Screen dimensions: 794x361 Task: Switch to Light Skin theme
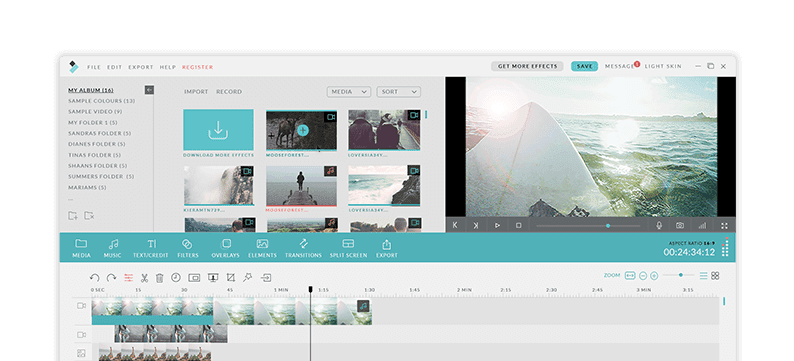663,66
